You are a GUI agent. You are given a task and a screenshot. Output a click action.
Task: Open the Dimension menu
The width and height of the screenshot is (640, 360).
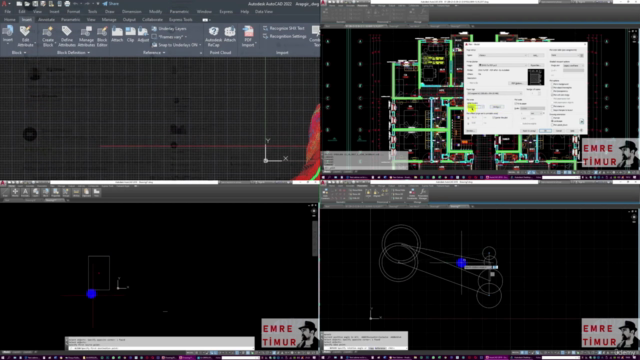click(x=131, y=11)
